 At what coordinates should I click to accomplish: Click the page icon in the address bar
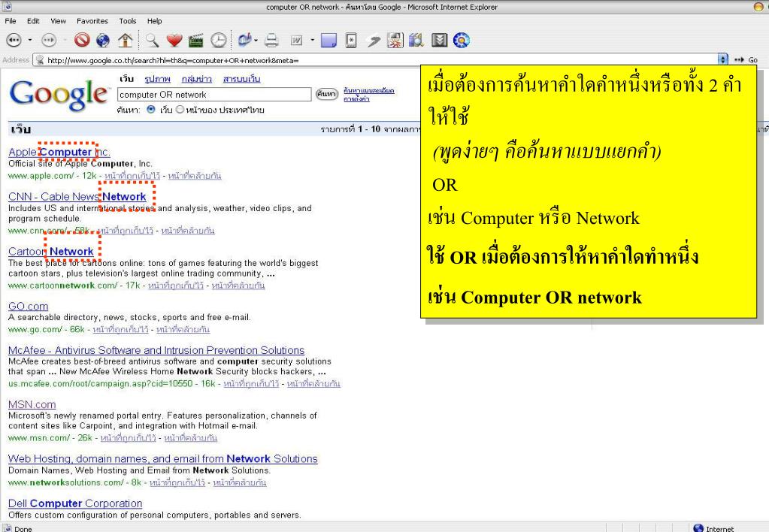coord(40,60)
